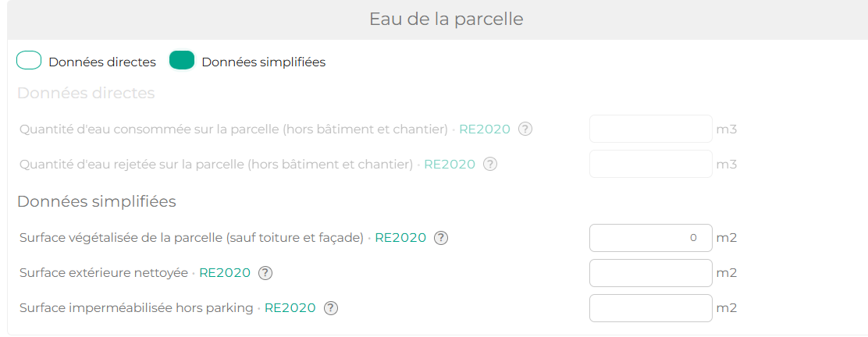Viewport: 868px width, 337px height.
Task: Show help for Surface imperméabilisée hors parking
Action: 331,308
